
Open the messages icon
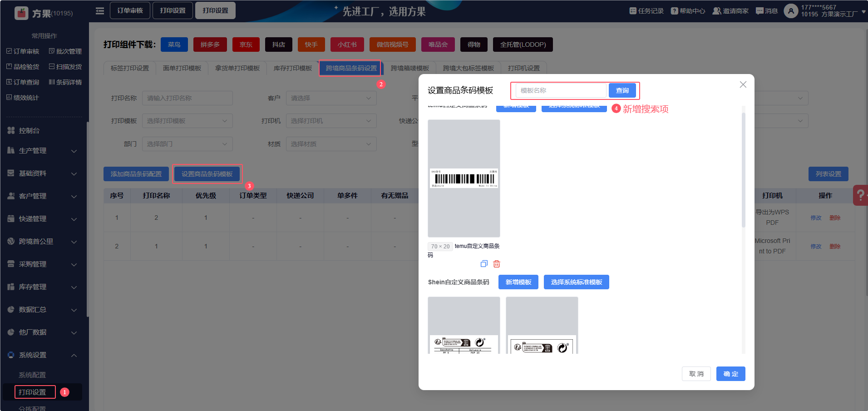click(x=759, y=11)
